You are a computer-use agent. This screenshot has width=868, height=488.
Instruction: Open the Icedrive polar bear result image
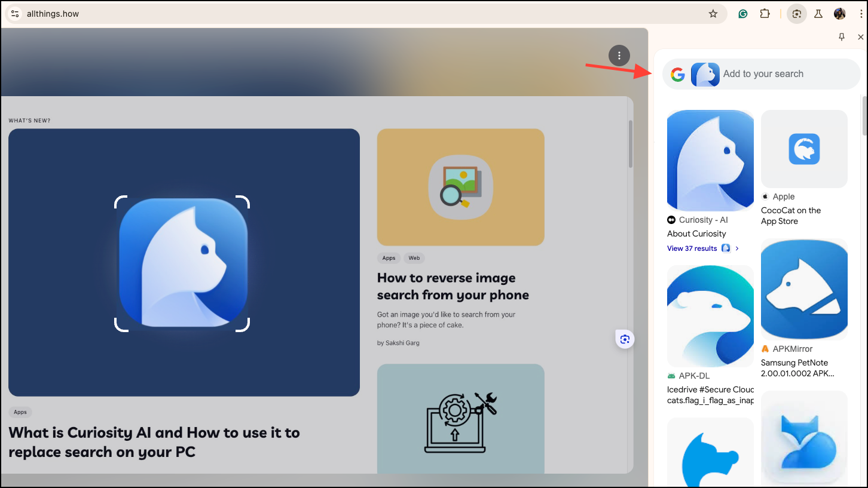[x=710, y=316]
